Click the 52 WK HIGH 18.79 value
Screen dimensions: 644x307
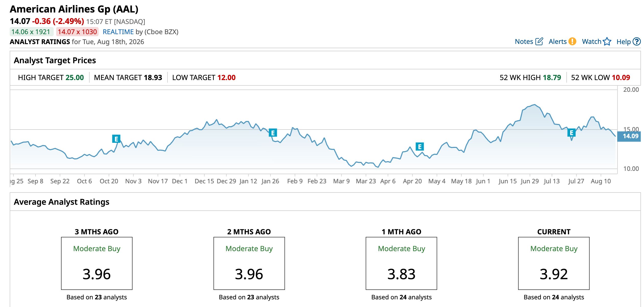point(552,78)
